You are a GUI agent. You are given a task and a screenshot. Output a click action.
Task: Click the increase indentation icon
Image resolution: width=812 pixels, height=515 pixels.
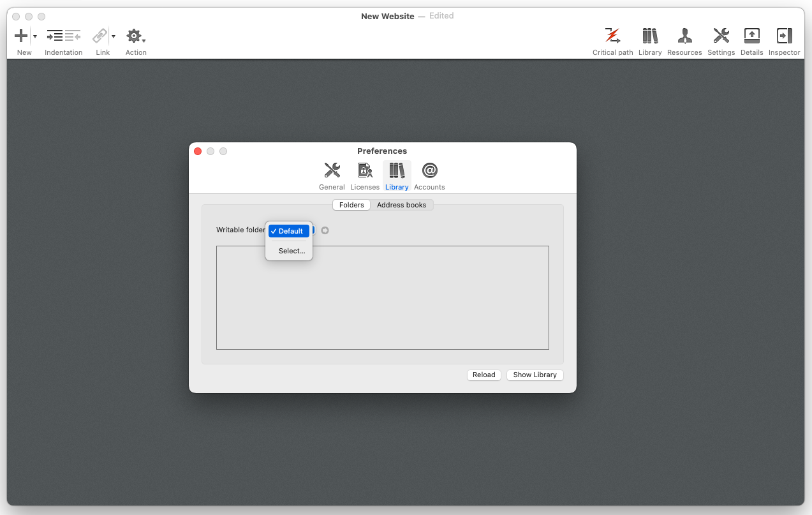55,36
